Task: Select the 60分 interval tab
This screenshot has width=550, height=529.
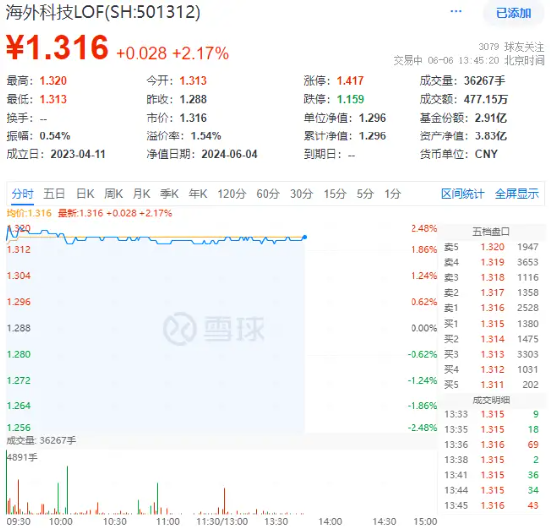Action: click(x=268, y=194)
